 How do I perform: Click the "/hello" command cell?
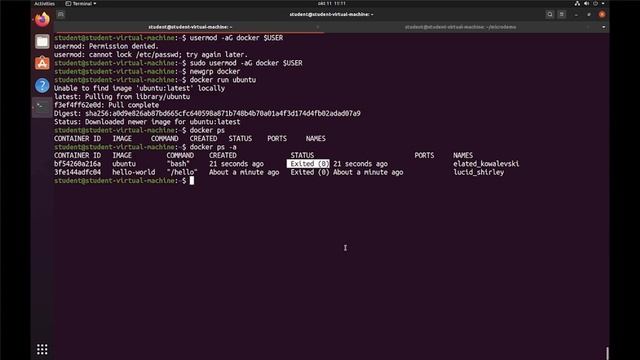click(182, 172)
